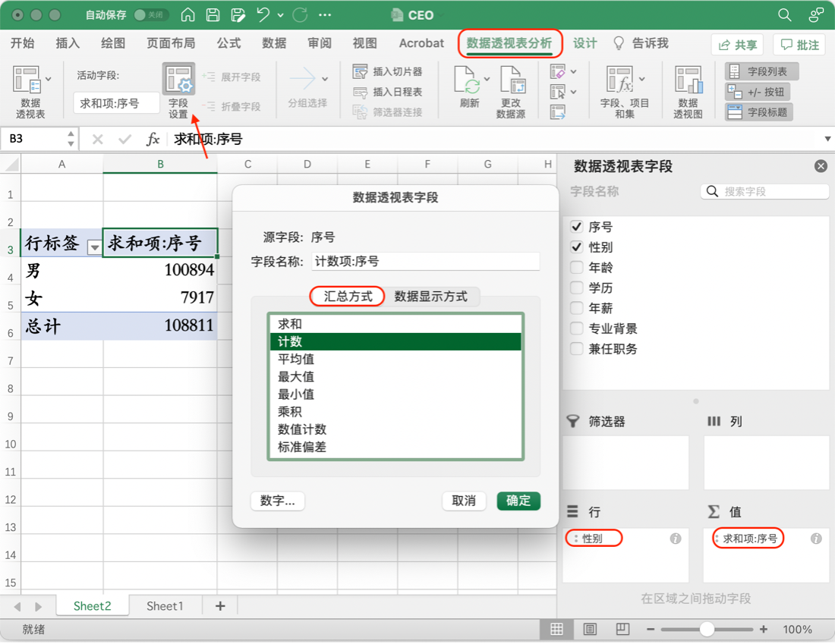
Task: Open the 设计 (Design) ribbon tab
Action: coord(584,43)
